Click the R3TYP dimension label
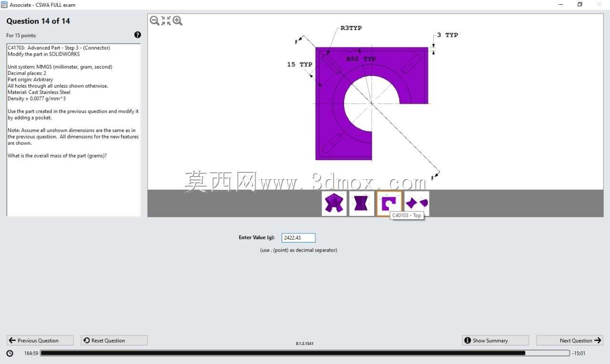Screen dimensions: 610x364 [351, 28]
